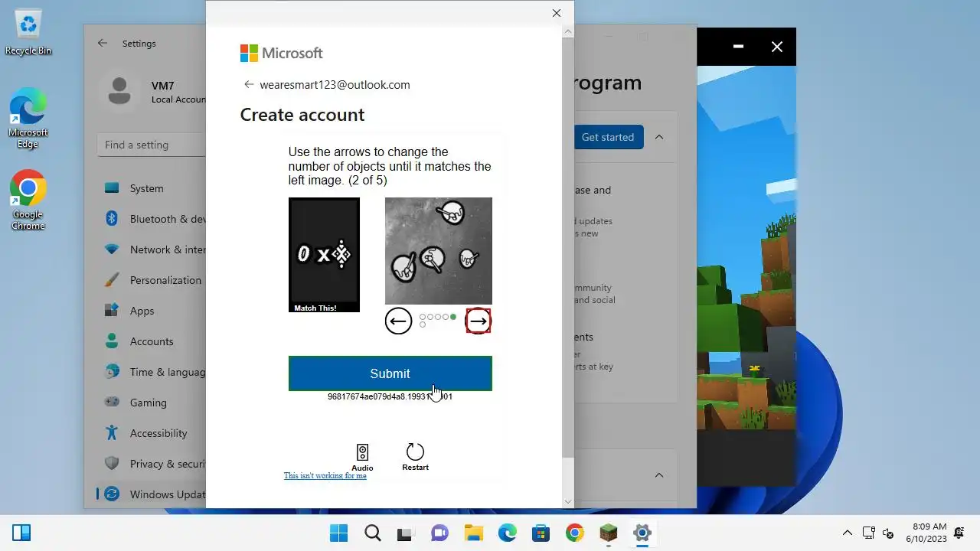Open File Explorer on taskbar

pos(473,533)
